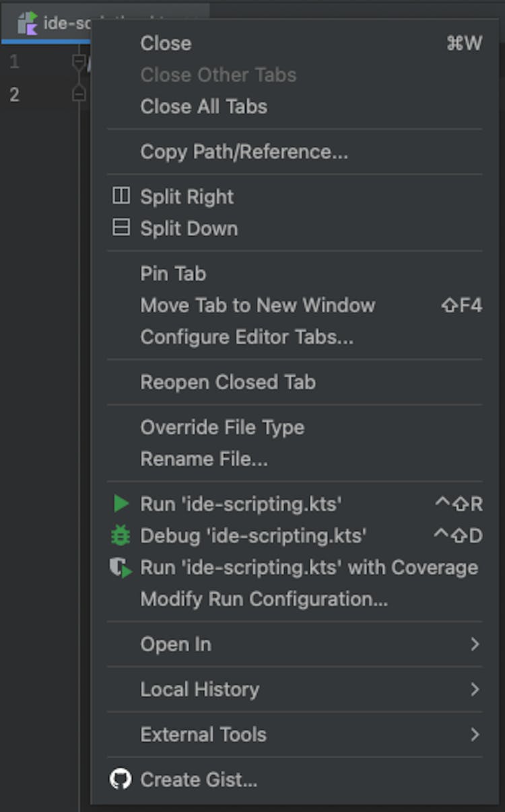This screenshot has height=812, width=505.
Task: Expand the Local History submenu arrow
Action: click(x=475, y=690)
